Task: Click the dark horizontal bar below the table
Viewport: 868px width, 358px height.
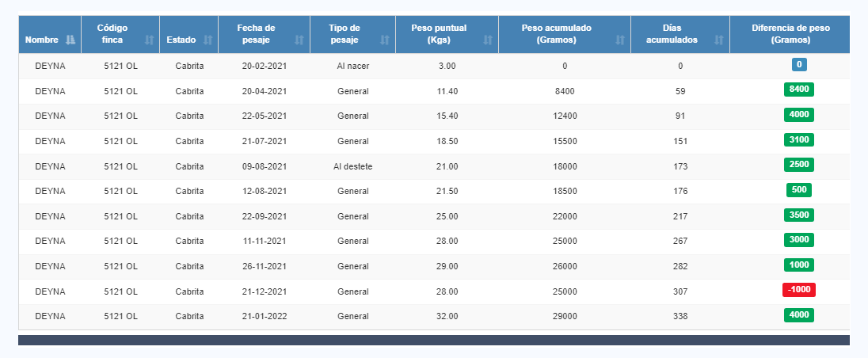Action: click(x=434, y=340)
